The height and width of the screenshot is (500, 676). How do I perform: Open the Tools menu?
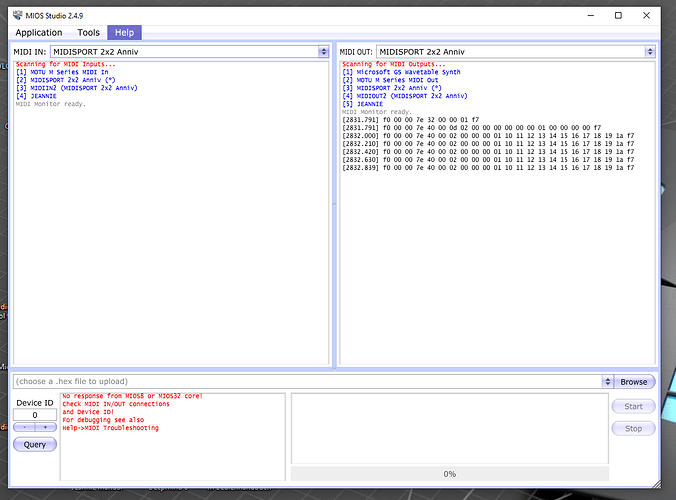88,33
